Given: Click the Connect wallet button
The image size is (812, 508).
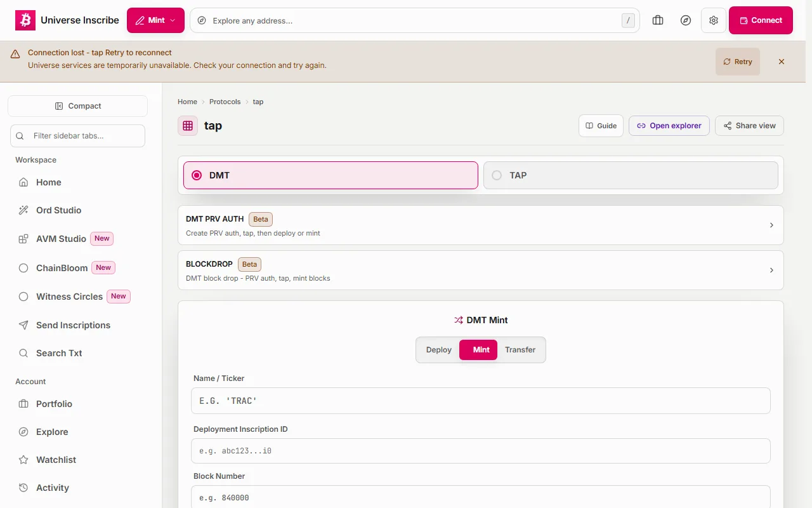Looking at the screenshot, I should (761, 20).
